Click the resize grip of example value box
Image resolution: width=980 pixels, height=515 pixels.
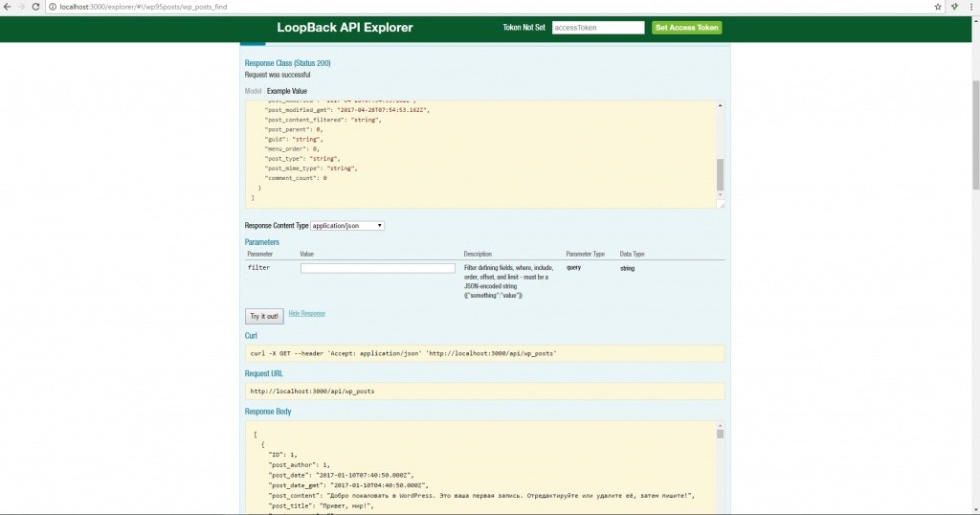pos(722,205)
